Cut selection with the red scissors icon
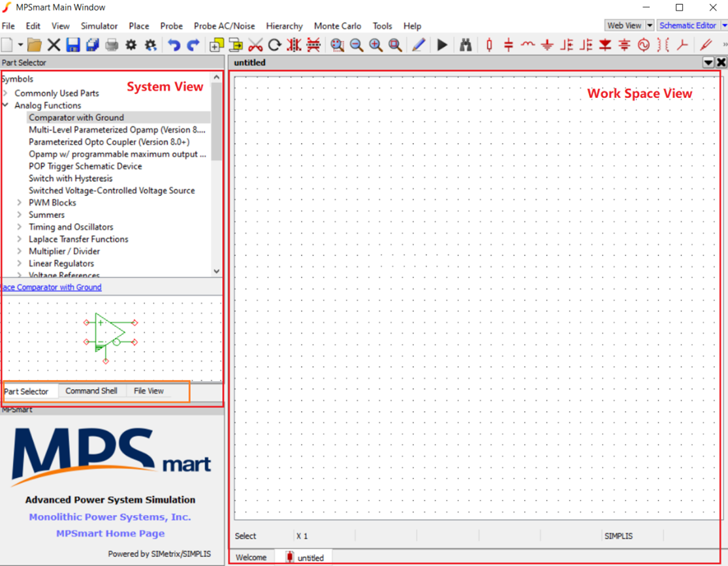 coord(255,45)
